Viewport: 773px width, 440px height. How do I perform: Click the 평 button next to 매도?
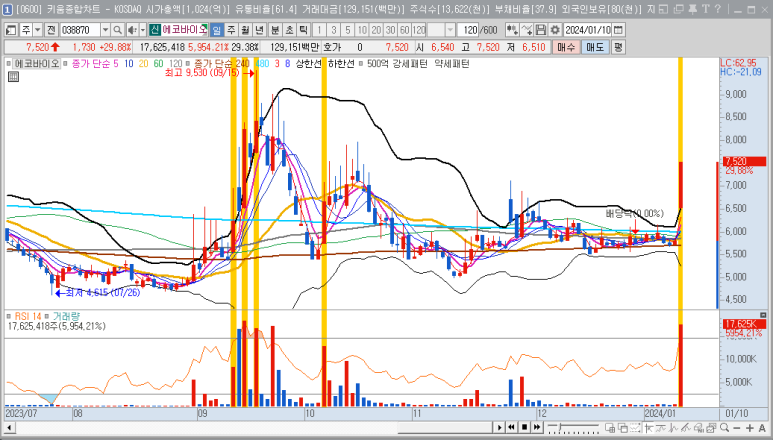click(x=618, y=47)
